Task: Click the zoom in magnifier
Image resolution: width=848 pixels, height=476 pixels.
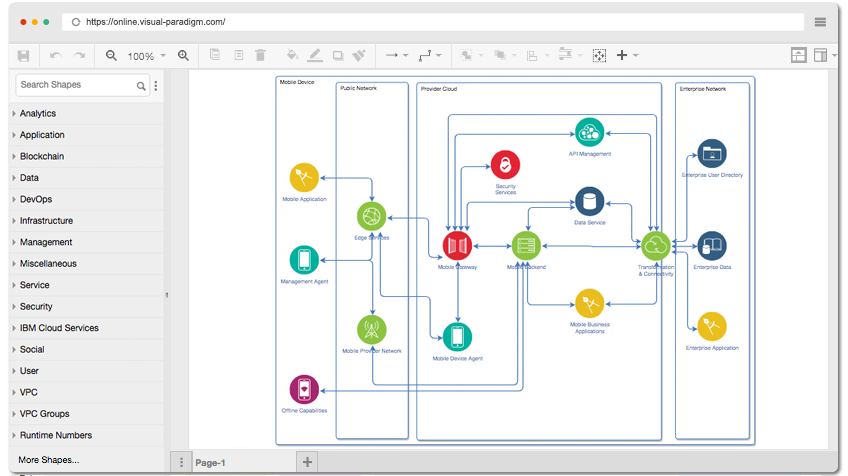Action: pyautogui.click(x=183, y=56)
